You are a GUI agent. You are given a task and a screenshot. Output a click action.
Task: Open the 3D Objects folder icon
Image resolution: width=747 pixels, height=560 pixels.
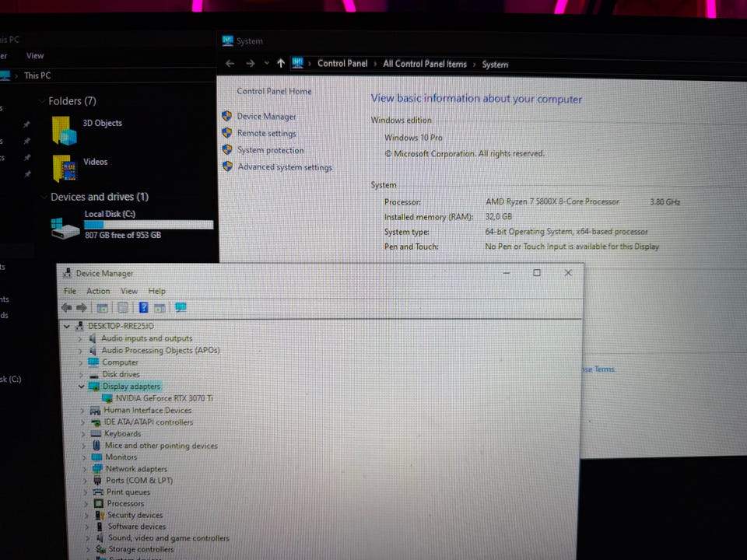pos(65,131)
